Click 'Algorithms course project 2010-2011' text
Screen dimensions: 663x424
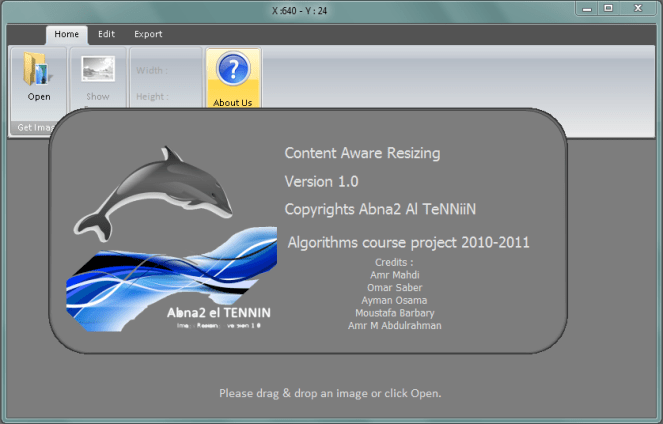click(408, 242)
